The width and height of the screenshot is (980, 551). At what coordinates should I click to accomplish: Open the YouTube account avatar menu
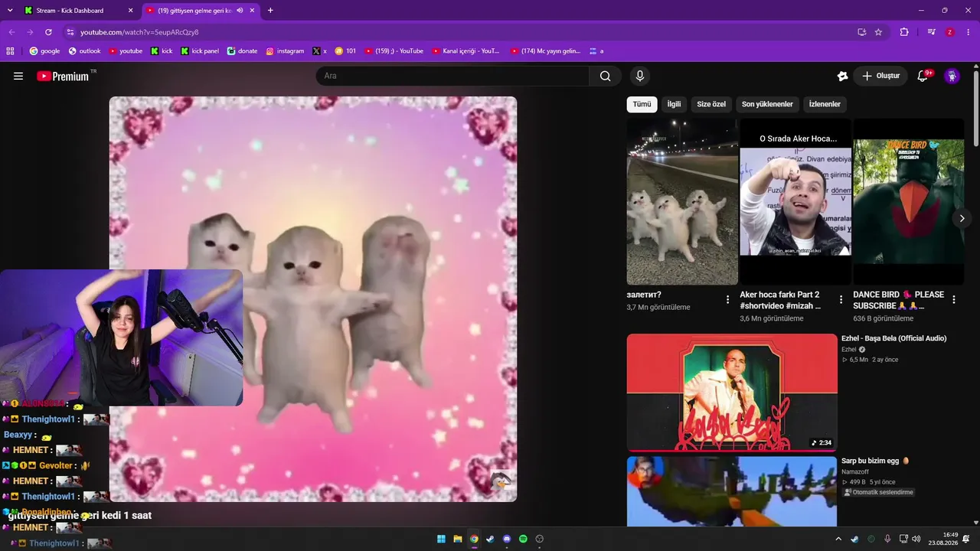952,76
